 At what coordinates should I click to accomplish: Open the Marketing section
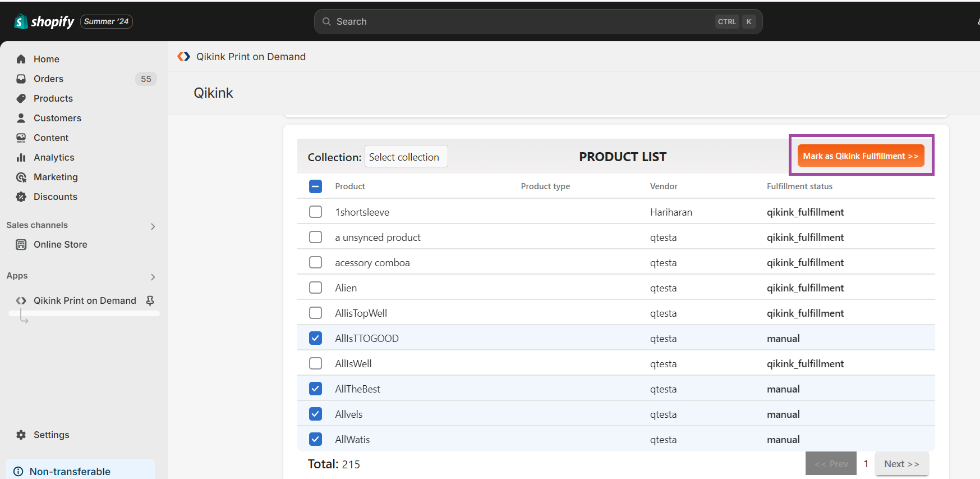pyautogui.click(x=56, y=177)
